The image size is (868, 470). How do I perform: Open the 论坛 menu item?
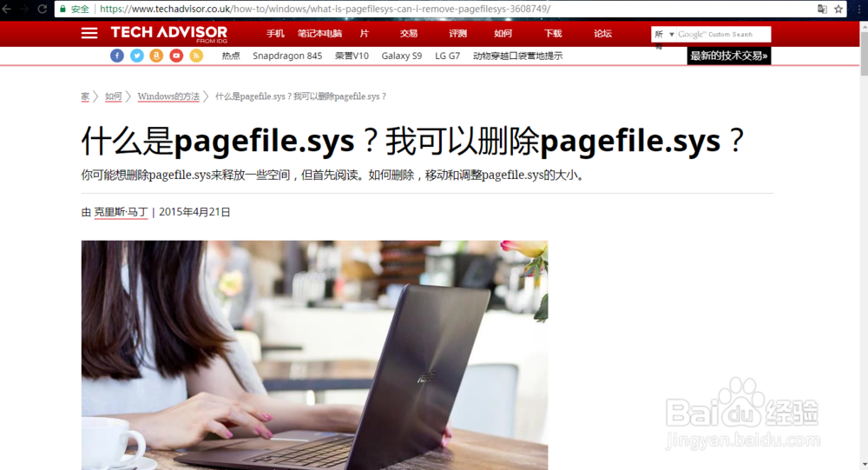pyautogui.click(x=603, y=34)
